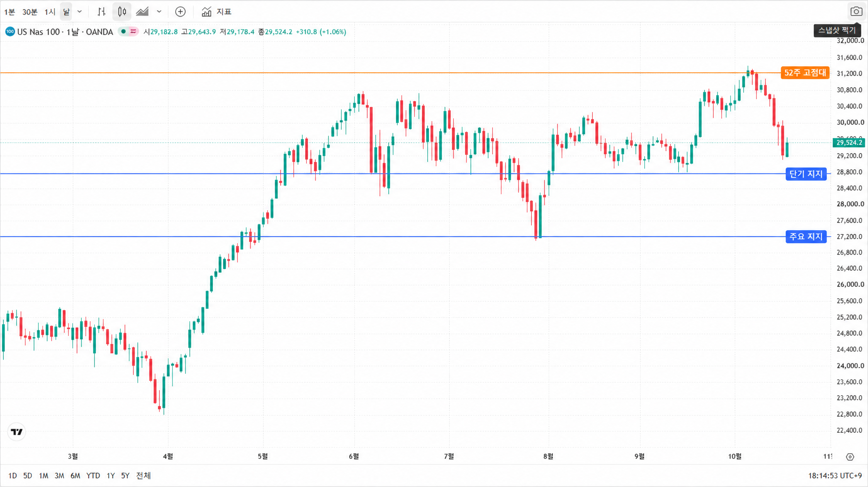Image resolution: width=868 pixels, height=487 pixels.
Task: Set the range to 5Y
Action: pos(125,476)
